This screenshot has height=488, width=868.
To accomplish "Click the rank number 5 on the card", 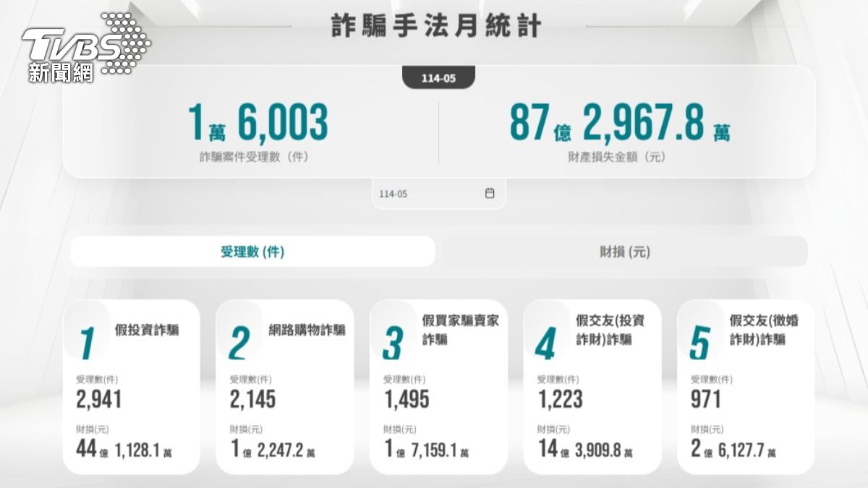I will tap(699, 343).
